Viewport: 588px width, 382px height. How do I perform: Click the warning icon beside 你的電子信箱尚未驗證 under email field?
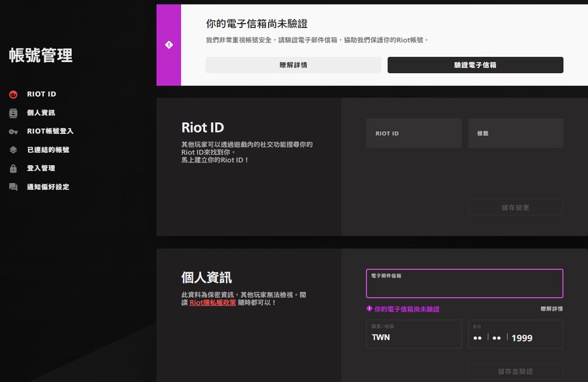pyautogui.click(x=369, y=308)
